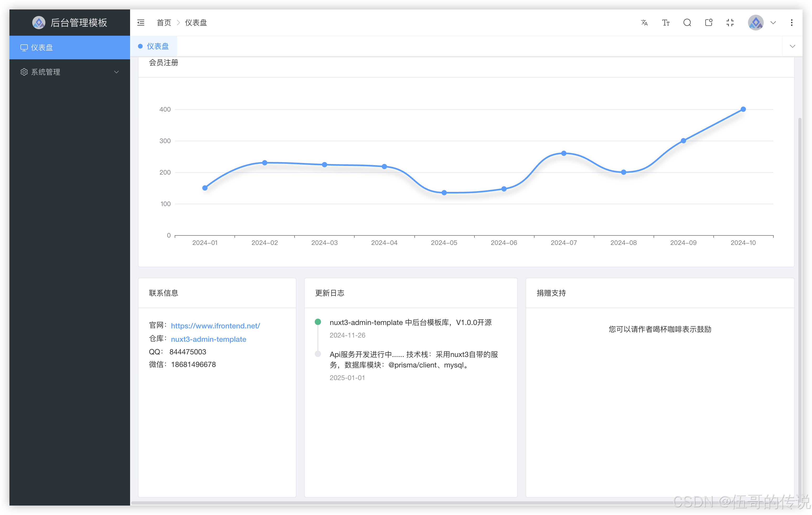The image size is (812, 515).
Task: Click the settings gear beside 系统管理
Action: (24, 72)
